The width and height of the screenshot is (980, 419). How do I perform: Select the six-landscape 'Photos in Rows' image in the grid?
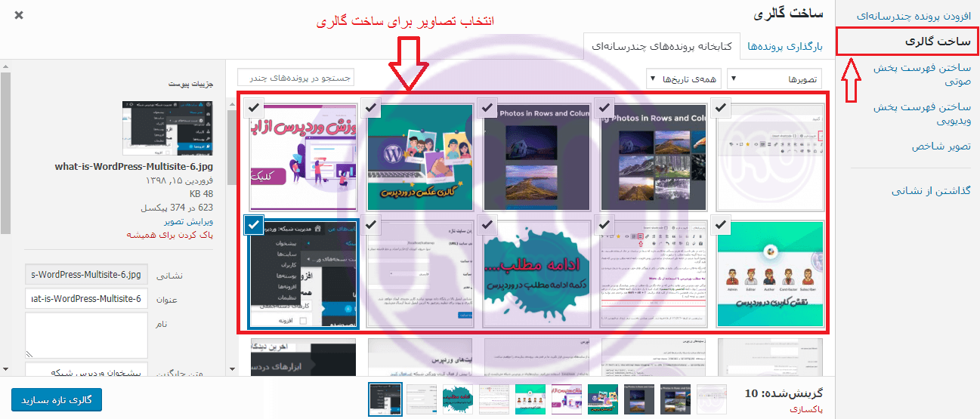[x=653, y=157]
